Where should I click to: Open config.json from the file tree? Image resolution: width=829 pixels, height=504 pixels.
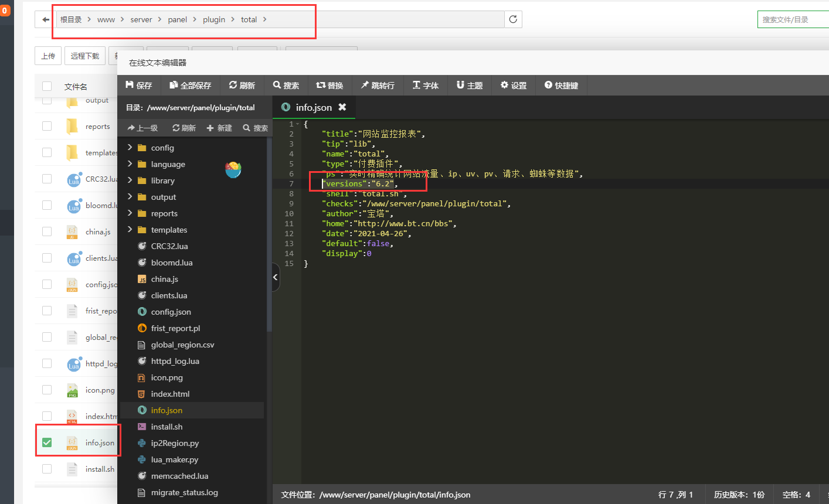171,312
